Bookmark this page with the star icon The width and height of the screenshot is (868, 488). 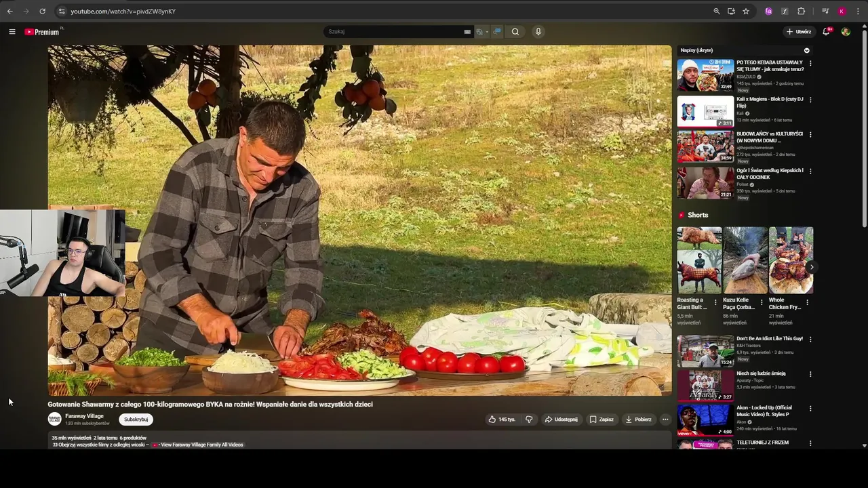coord(746,12)
